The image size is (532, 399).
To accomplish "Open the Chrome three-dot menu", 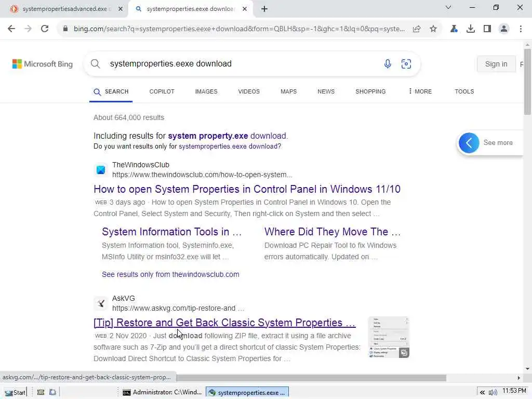I will (x=521, y=29).
